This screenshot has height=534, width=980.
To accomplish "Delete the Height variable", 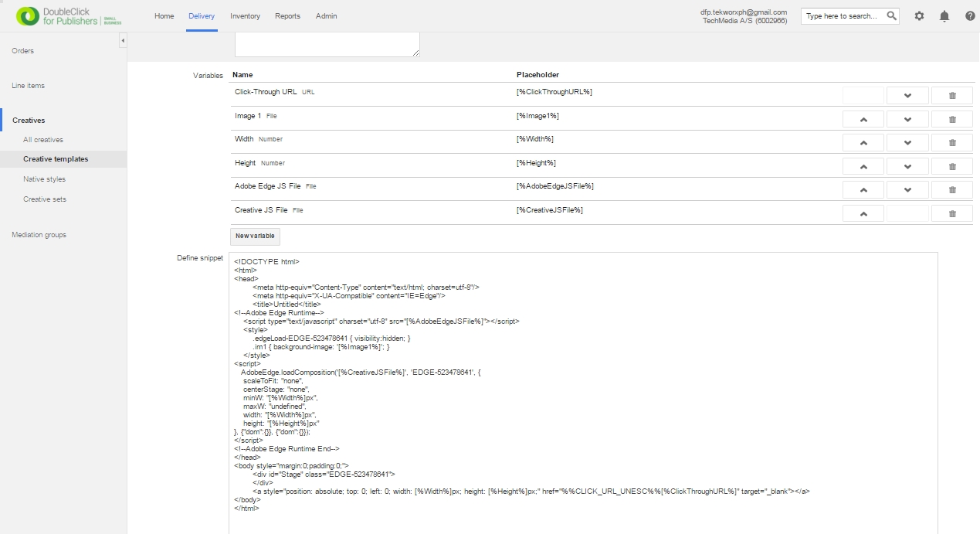I will click(951, 166).
